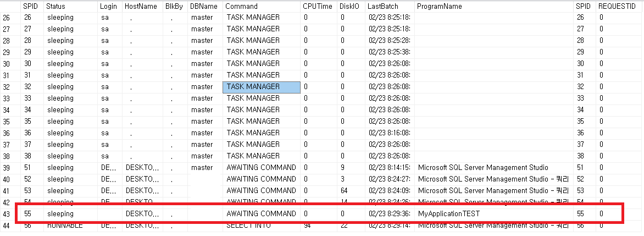Screen dimensions: 644x236
Task: Click the sa login cell for SPID 30
Action: [x=110, y=64]
